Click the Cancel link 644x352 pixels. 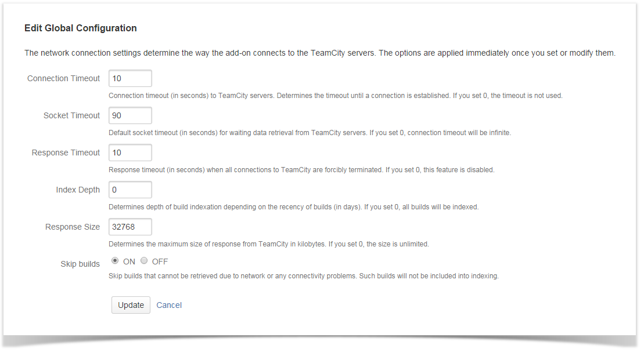(x=169, y=305)
